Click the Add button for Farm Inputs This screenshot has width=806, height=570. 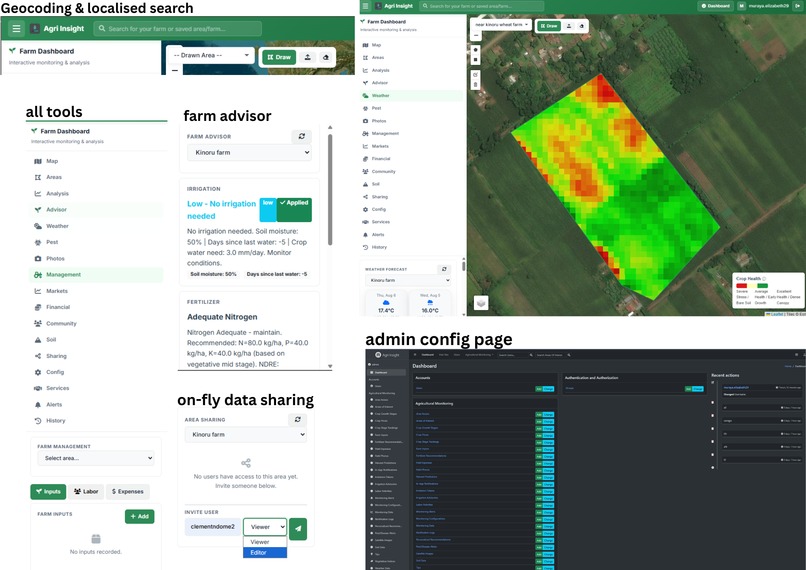pyautogui.click(x=139, y=517)
